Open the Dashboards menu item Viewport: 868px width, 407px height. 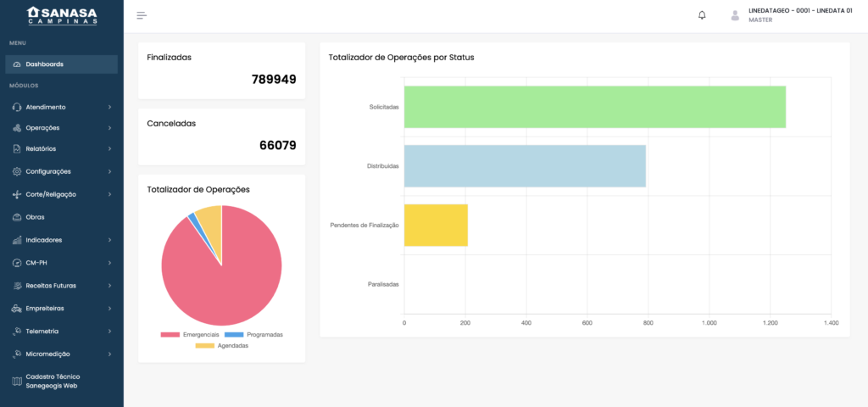coord(44,64)
